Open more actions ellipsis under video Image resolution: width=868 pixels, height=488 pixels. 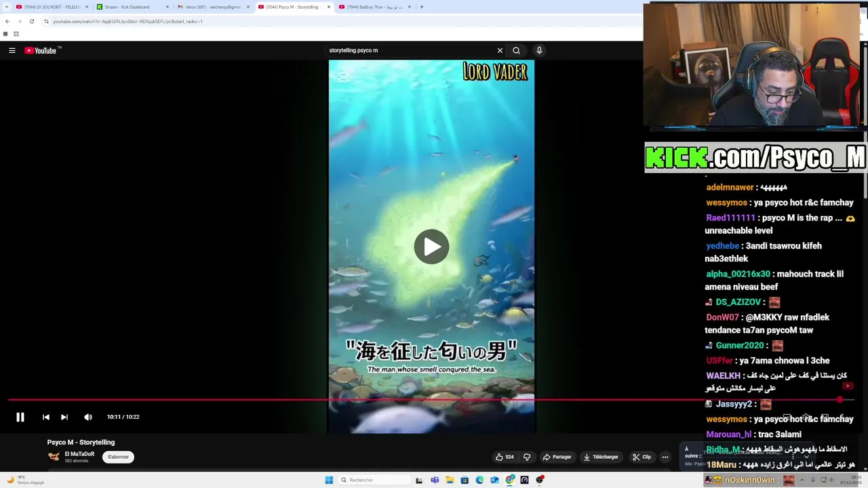(x=665, y=457)
